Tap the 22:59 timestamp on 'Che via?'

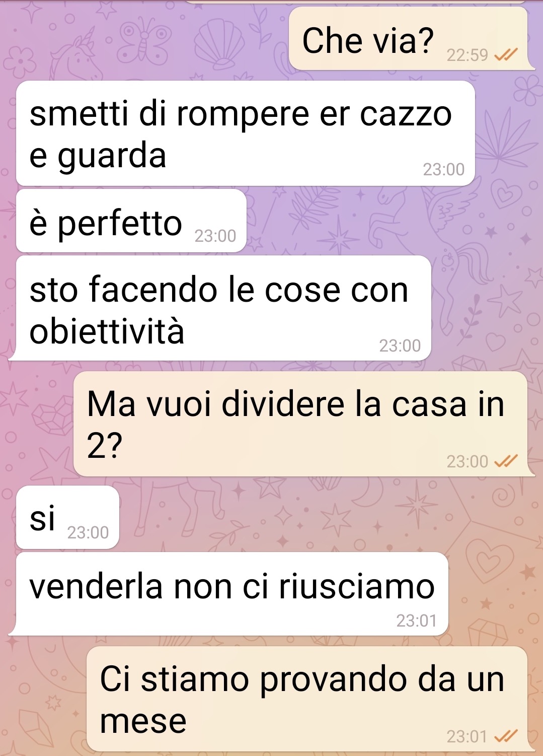[x=467, y=55]
